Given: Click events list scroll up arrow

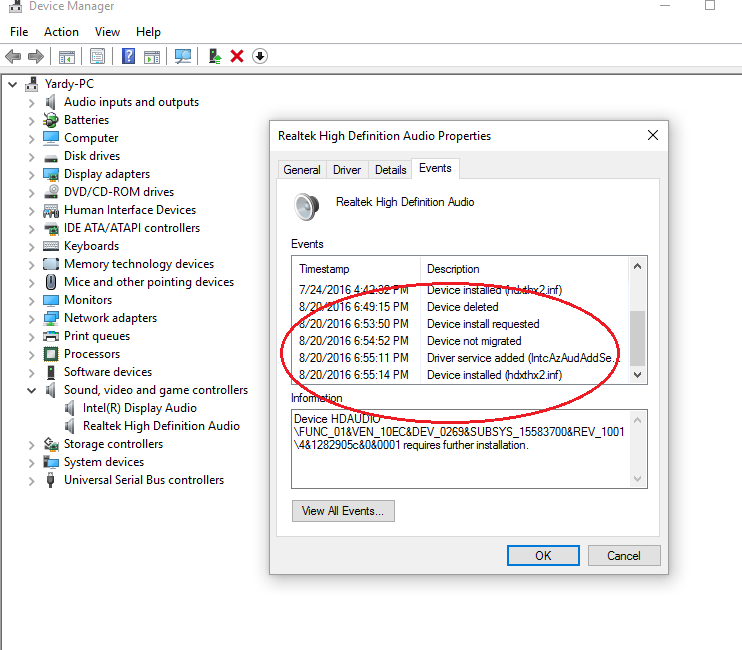Looking at the screenshot, I should coord(637,266).
